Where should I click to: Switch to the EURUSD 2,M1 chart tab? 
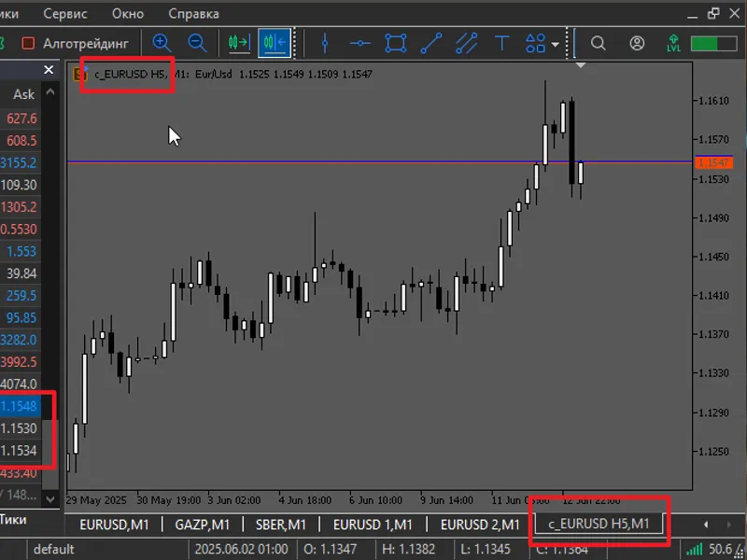pyautogui.click(x=480, y=525)
